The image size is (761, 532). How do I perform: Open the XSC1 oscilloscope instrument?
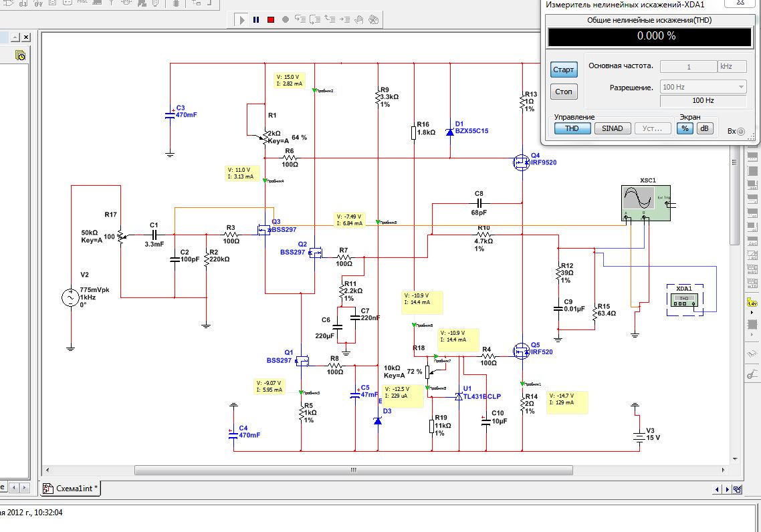tap(646, 203)
